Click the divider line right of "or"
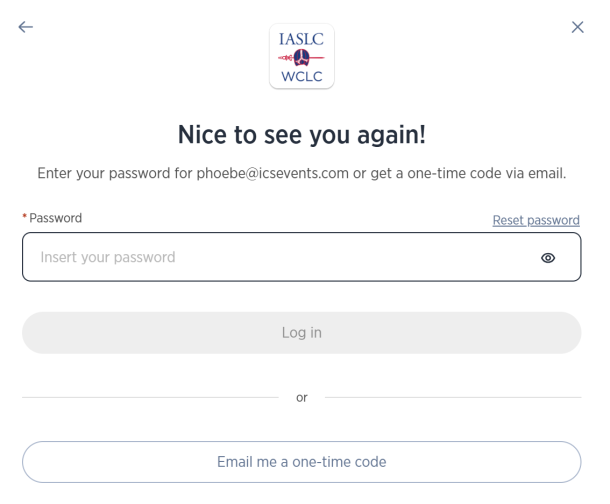Image resolution: width=610 pixels, height=504 pixels. click(x=453, y=397)
